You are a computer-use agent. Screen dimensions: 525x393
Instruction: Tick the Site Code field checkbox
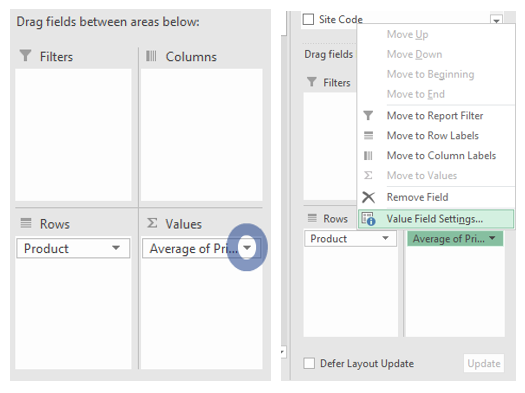[308, 19]
